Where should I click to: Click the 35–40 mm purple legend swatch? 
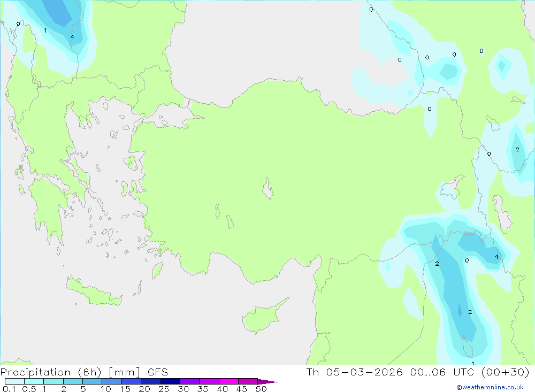[x=209, y=381]
